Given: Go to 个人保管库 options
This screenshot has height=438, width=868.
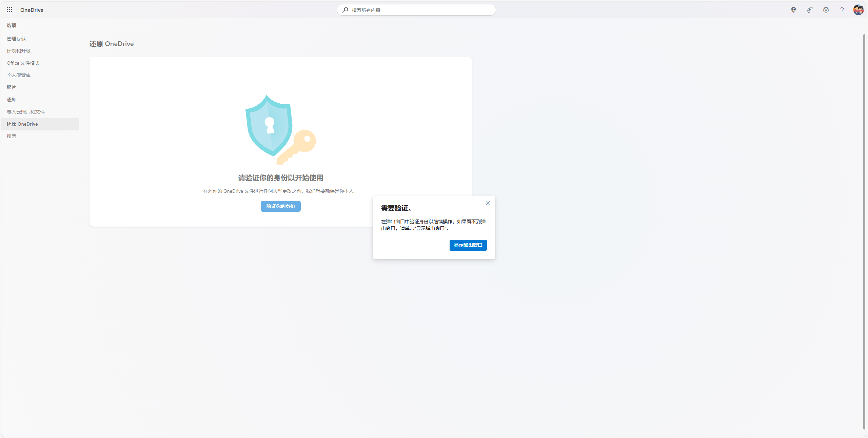Looking at the screenshot, I should (x=19, y=75).
